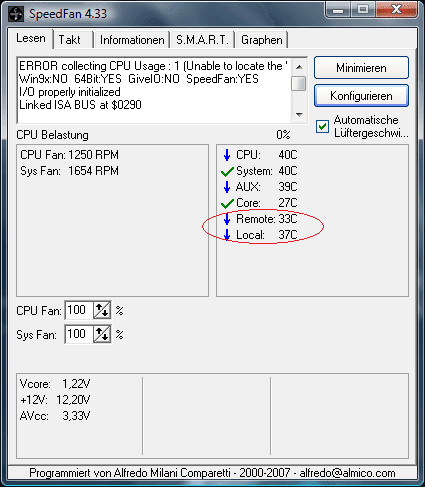Click the blue down arrow next to AUX
The width and height of the screenshot is (425, 487).
227,187
